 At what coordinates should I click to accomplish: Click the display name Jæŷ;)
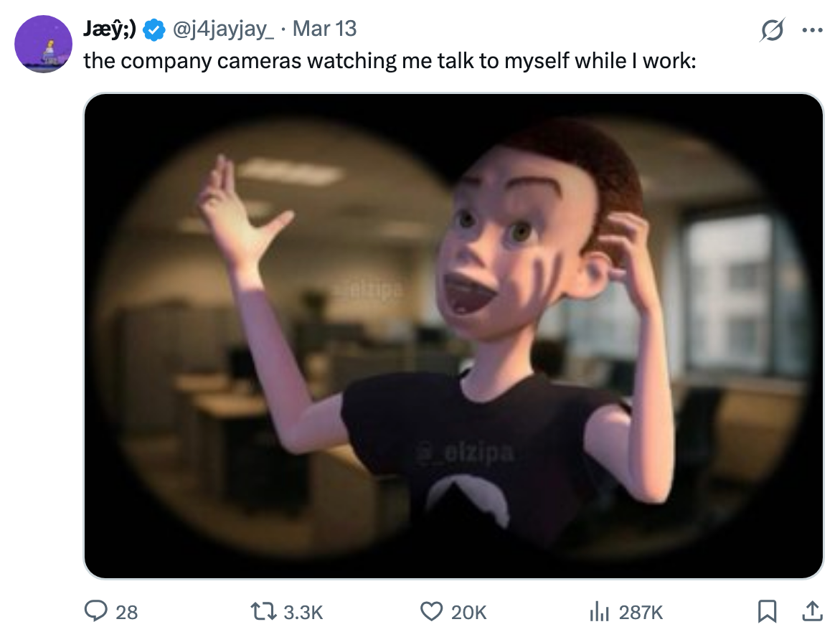tap(111, 29)
